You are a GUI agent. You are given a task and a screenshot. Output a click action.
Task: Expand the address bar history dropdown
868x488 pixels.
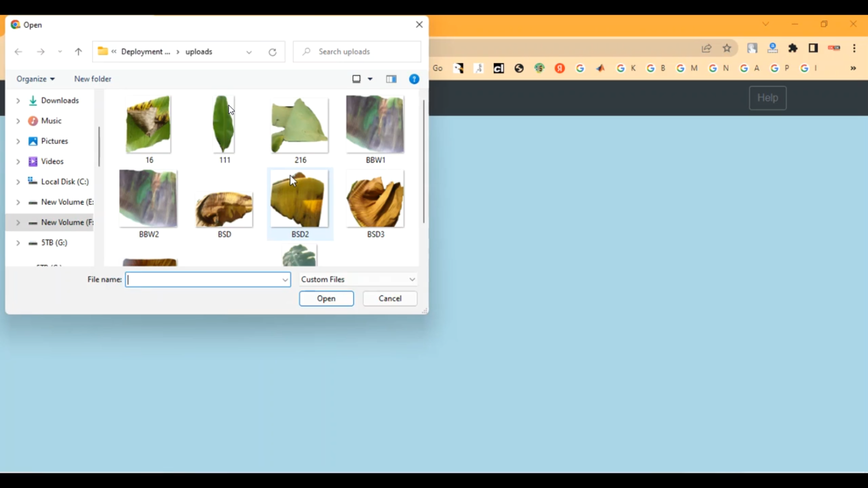point(249,52)
